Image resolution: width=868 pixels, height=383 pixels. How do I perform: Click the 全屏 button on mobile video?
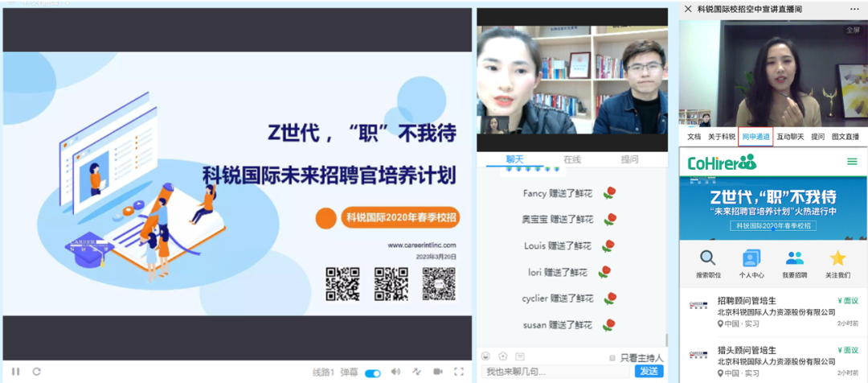[x=852, y=30]
